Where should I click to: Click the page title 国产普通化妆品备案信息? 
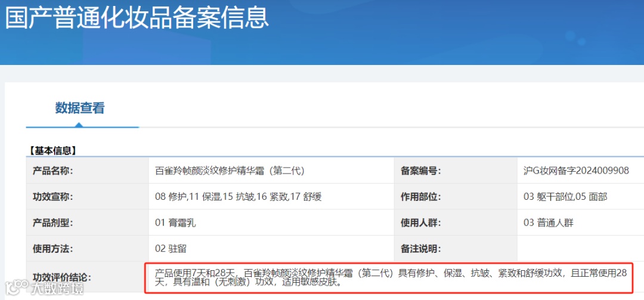[x=137, y=17]
